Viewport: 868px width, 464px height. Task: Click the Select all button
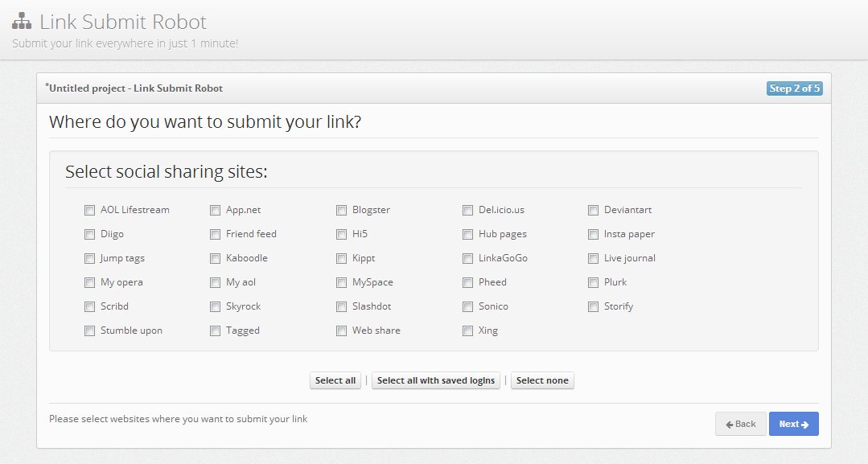coord(335,380)
